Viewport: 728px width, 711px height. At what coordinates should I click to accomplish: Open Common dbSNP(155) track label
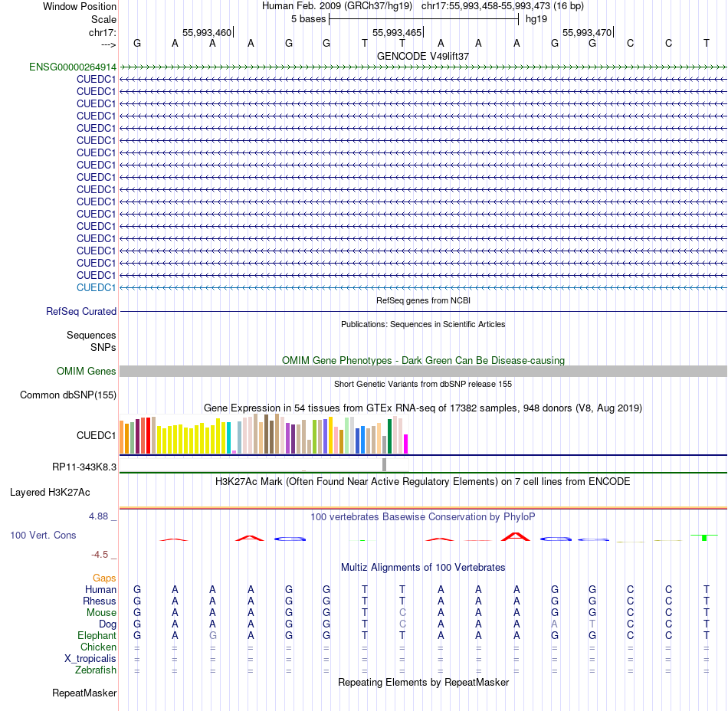pos(68,395)
